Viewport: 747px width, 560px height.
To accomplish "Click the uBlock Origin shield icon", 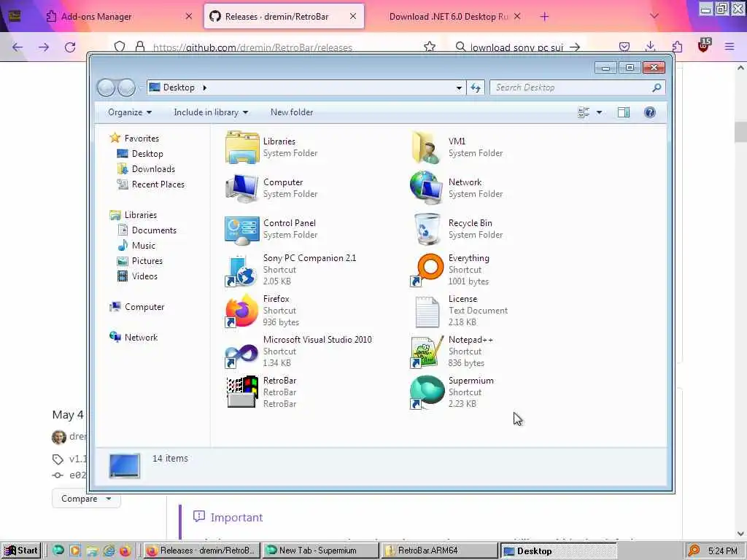I will coord(704,45).
